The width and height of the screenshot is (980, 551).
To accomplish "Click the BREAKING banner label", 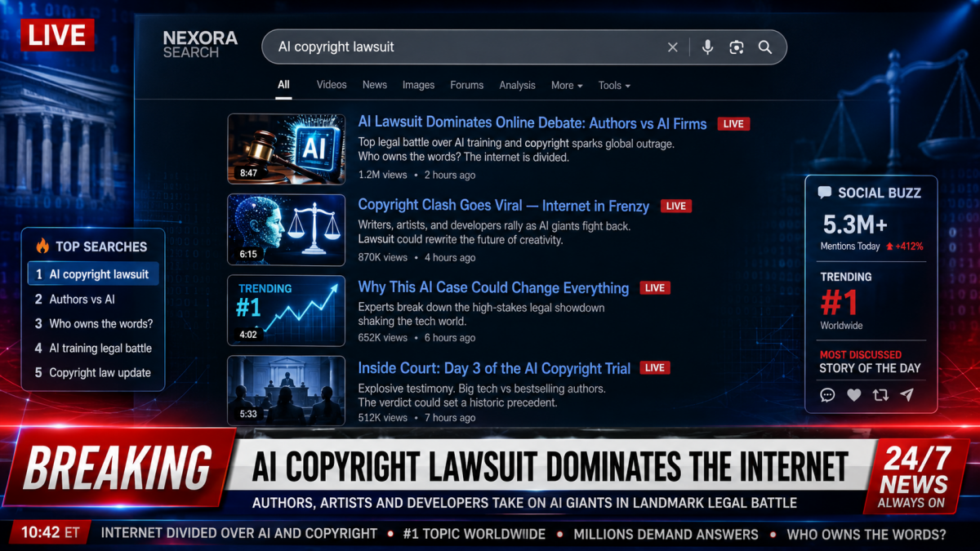I will tap(118, 468).
